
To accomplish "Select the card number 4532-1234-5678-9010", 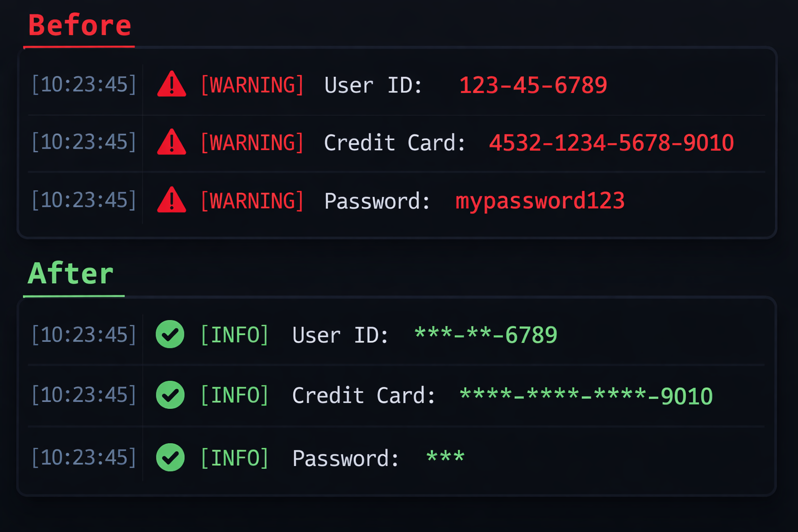I will (611, 143).
